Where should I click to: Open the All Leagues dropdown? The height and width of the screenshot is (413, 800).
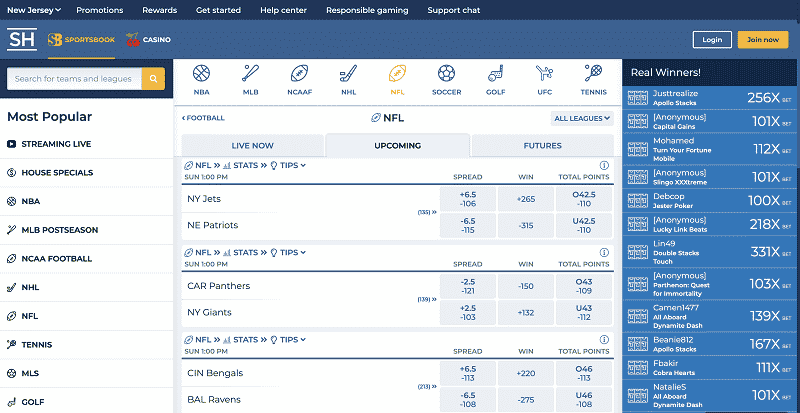click(582, 118)
